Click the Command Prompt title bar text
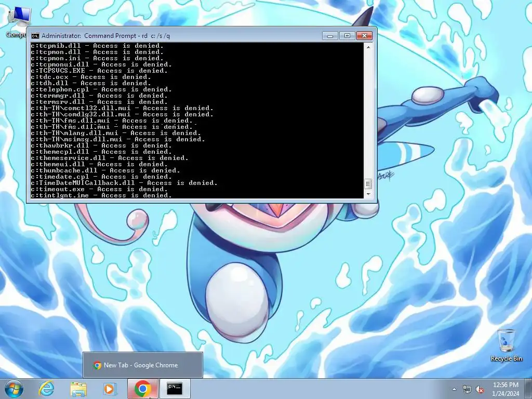This screenshot has height=399, width=532. [x=105, y=36]
